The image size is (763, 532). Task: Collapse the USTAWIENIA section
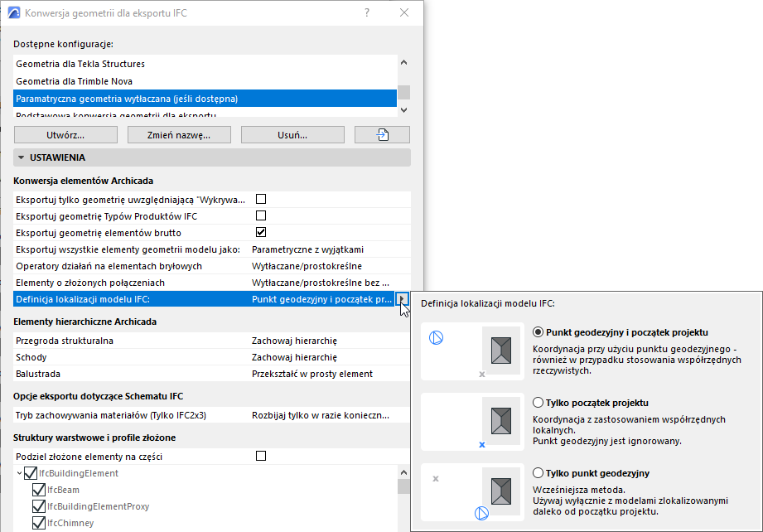(21, 157)
